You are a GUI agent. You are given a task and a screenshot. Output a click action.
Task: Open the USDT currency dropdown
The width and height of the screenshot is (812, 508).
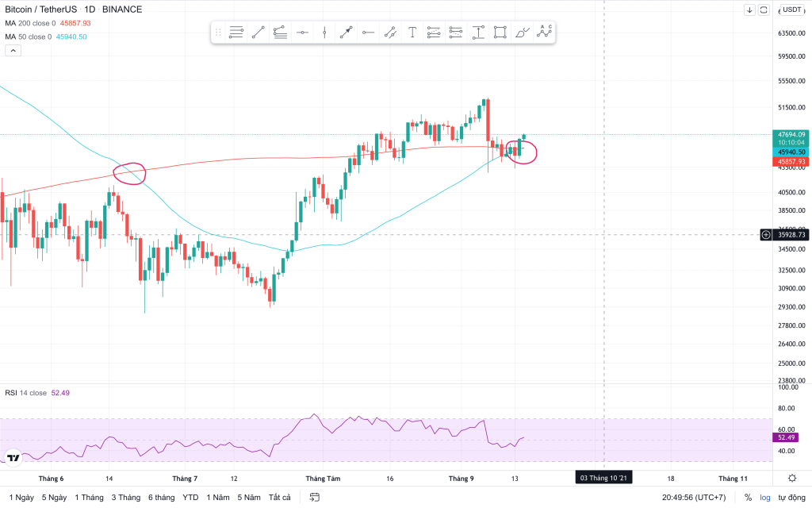[791, 10]
